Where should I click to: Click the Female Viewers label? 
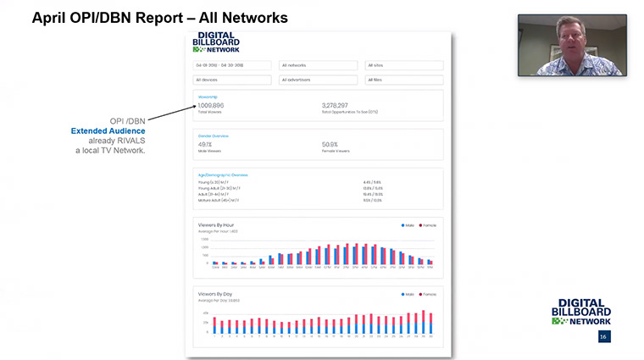336,151
